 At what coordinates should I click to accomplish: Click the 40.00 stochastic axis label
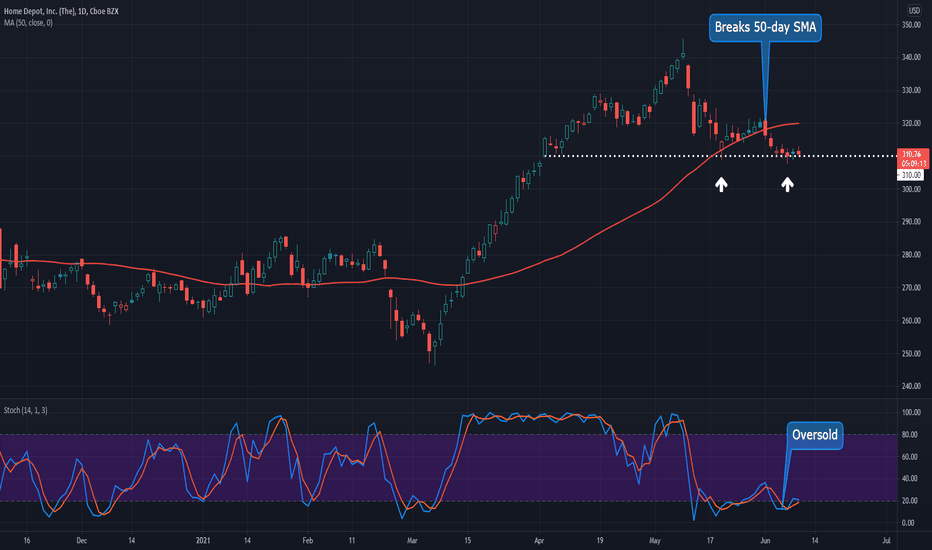[909, 479]
